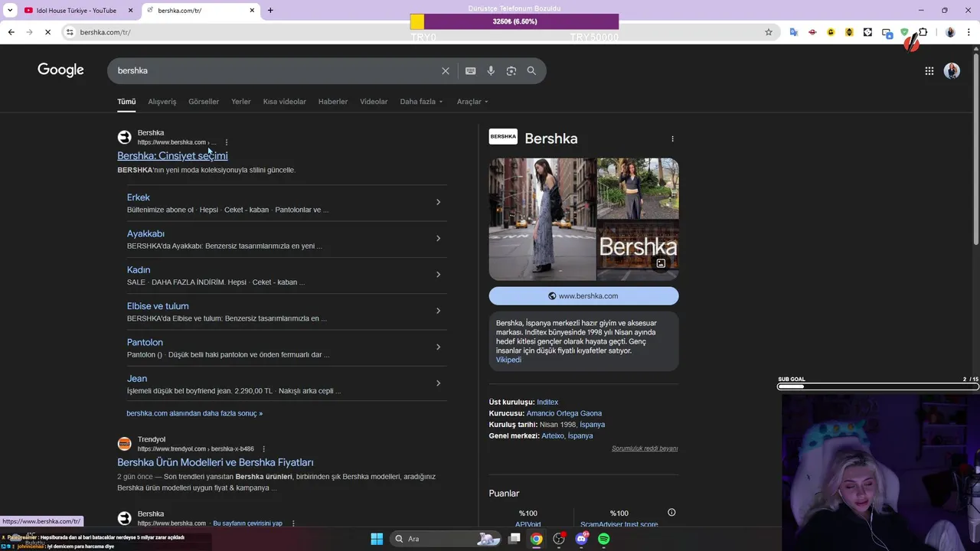Open the Chrome extensions puzzle menu
This screenshot has height=551, width=980.
[x=923, y=32]
